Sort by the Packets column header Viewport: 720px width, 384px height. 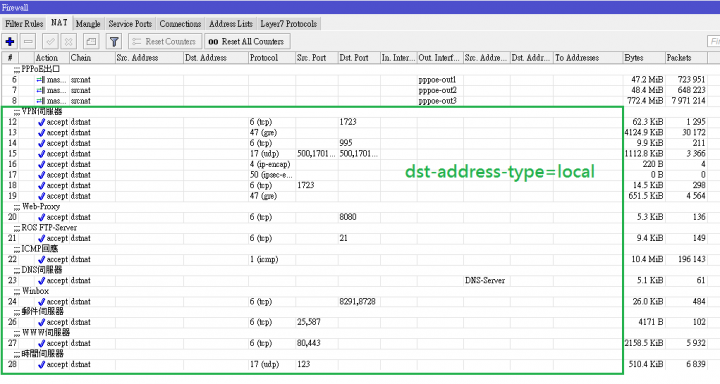point(686,58)
